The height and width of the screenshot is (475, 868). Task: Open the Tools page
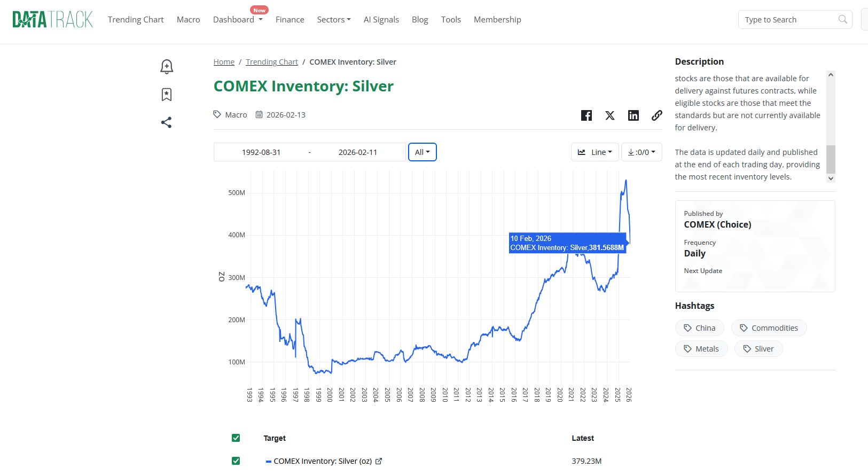(x=451, y=20)
